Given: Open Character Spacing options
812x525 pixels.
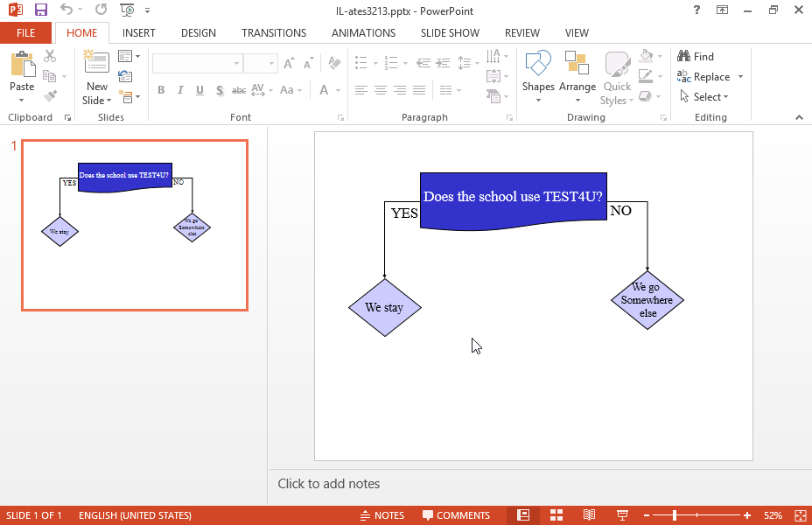Looking at the screenshot, I should [x=262, y=90].
